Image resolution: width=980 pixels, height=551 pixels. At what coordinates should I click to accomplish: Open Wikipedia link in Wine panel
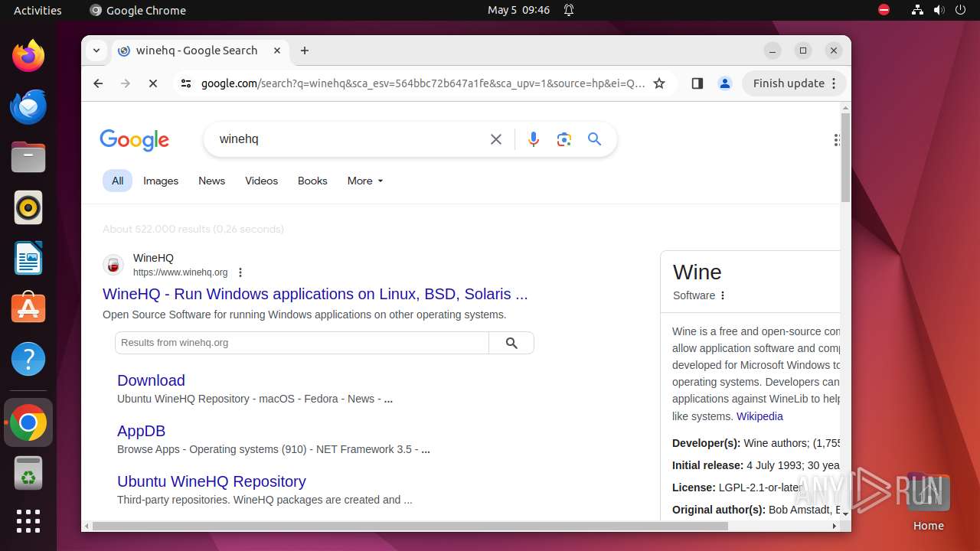tap(759, 416)
